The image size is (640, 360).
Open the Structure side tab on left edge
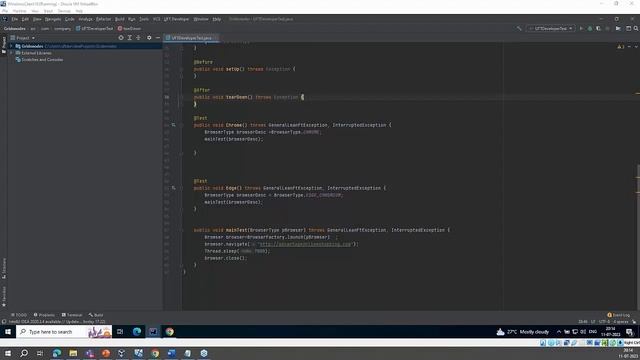4,268
